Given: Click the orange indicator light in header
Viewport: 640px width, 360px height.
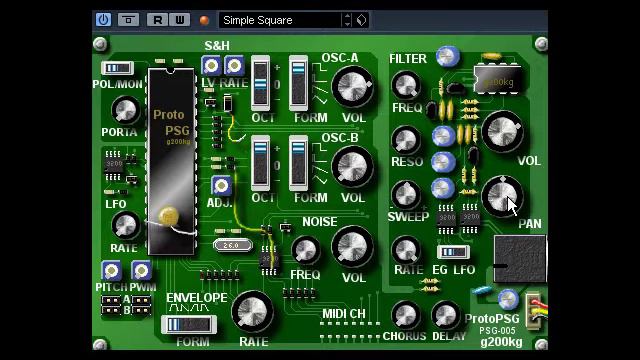Looking at the screenshot, I should point(204,20).
